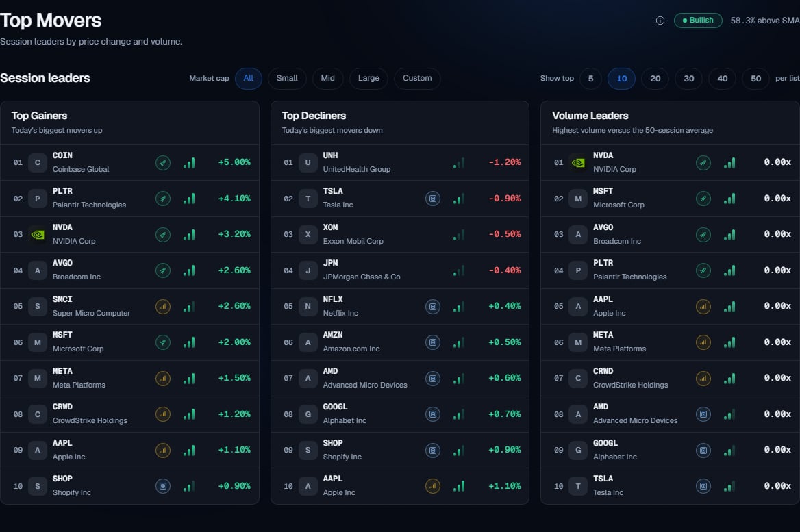This screenshot has width=800, height=532.
Task: Click the volume bars icon on COIN gainer row
Action: [189, 163]
